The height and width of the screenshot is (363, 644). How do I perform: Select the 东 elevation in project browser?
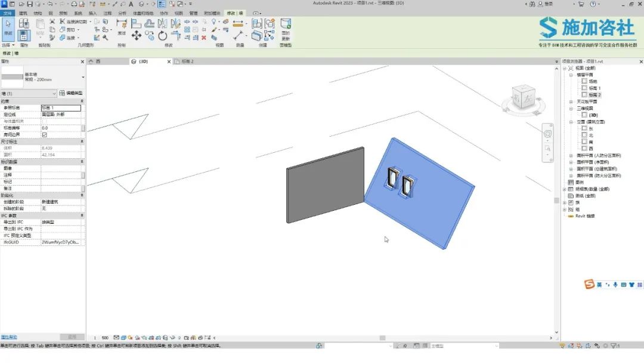click(591, 129)
